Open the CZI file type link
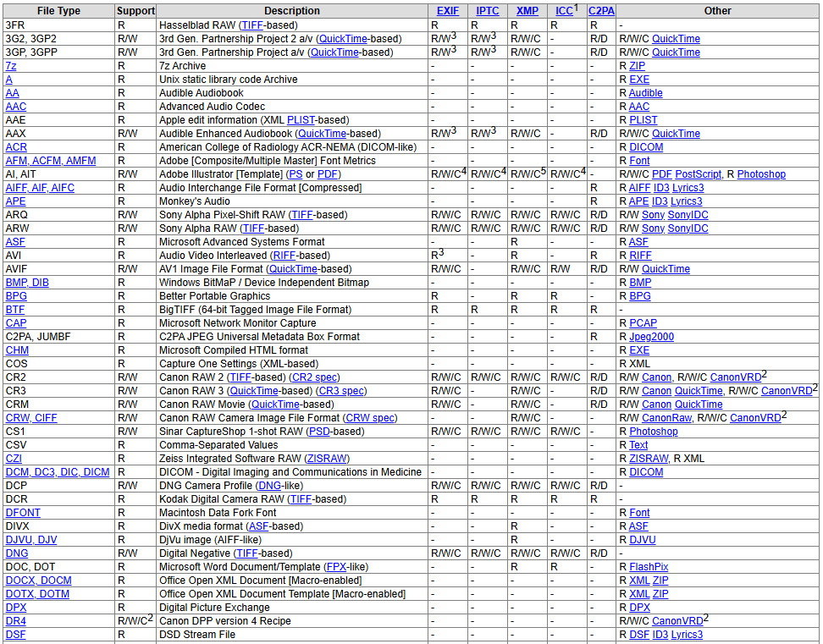Viewport: 823px width, 644px height. click(x=14, y=459)
